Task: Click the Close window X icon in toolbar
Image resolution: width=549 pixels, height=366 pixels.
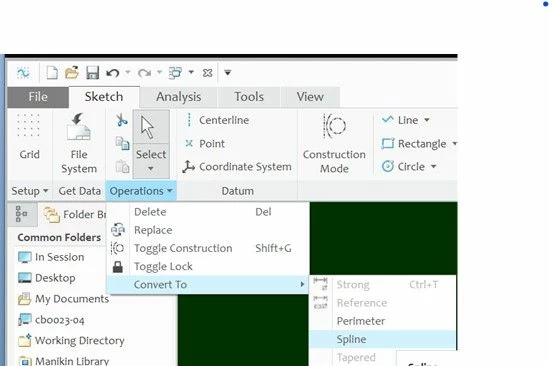Action: [x=207, y=73]
